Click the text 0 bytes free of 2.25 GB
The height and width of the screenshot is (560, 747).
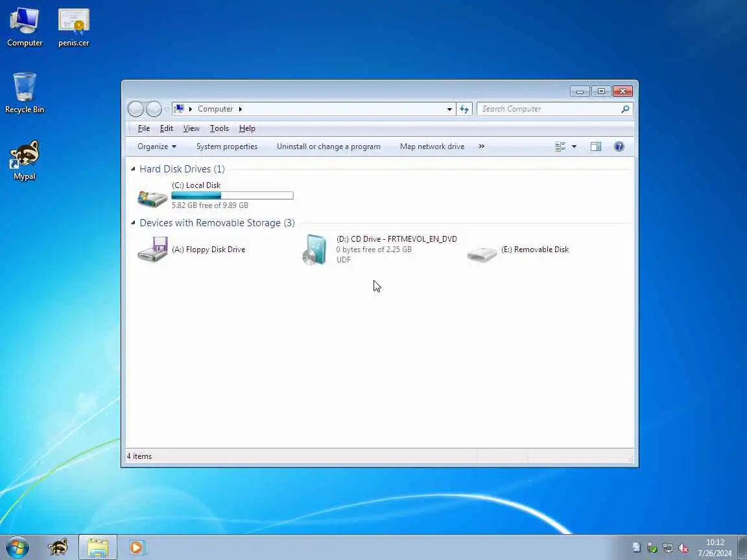[x=374, y=250]
